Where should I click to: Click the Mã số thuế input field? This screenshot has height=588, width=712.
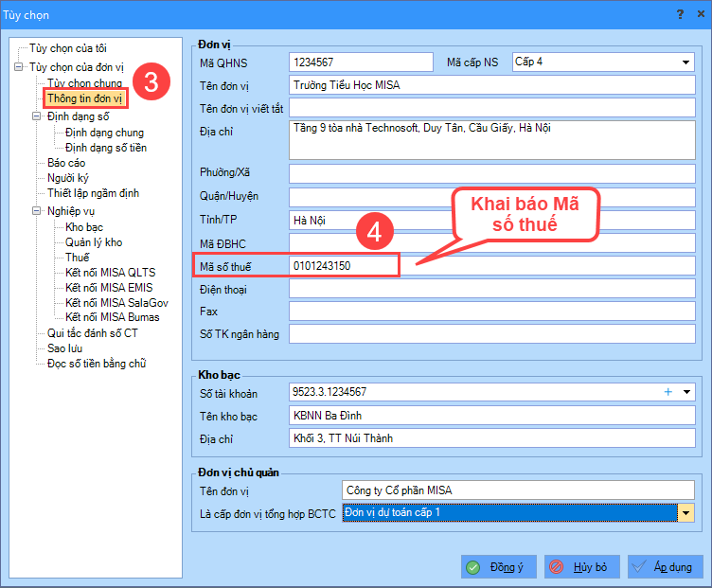(344, 266)
